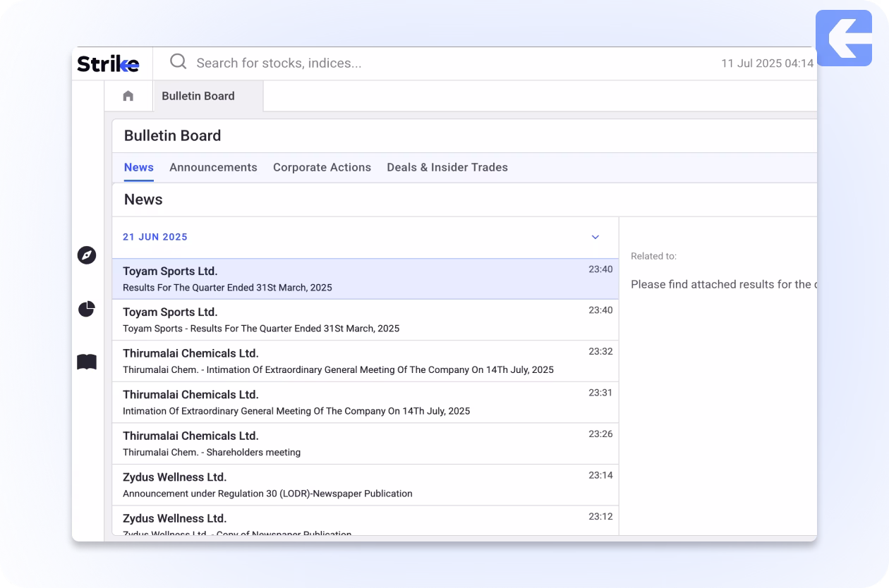Screen dimensions: 889x588
Task: Open Zydus Wellness Regulation 30 announcement
Action: point(353,484)
